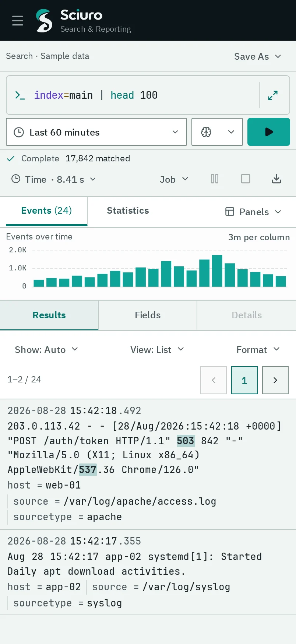
Task: Click into the search query field
Action: tap(144, 95)
